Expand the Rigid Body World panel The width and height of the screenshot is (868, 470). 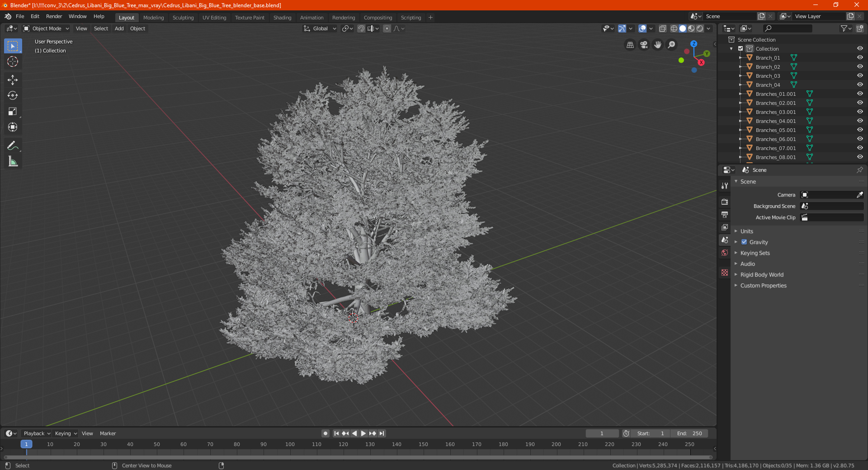[762, 275]
